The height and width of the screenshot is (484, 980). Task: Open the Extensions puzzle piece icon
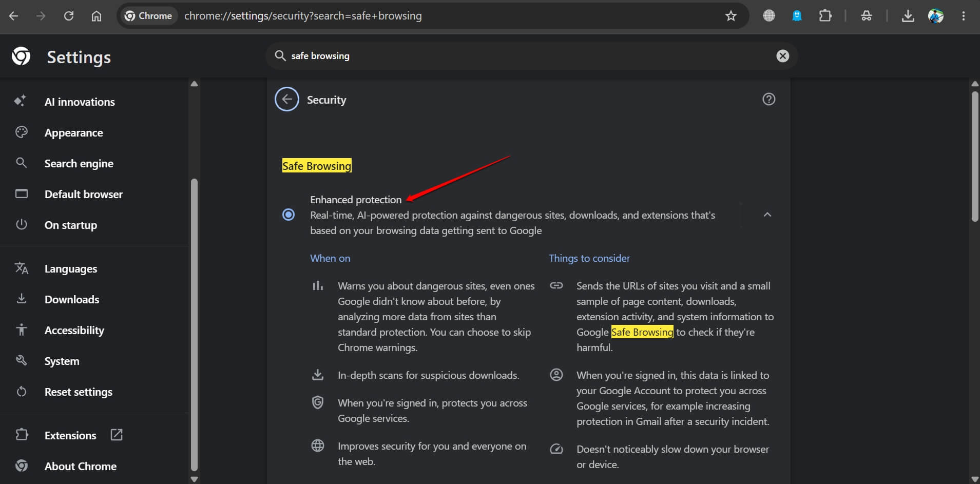point(825,16)
